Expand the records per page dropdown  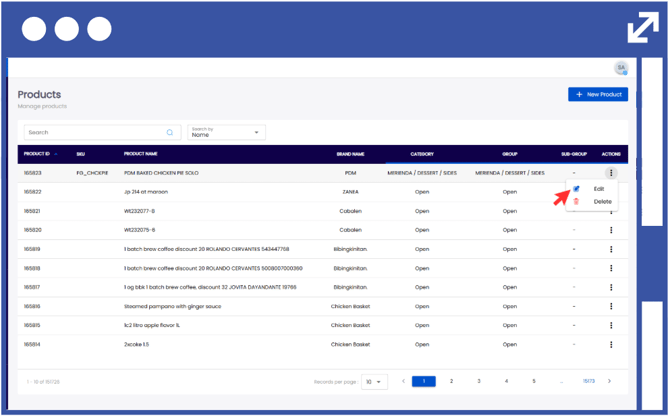click(374, 382)
